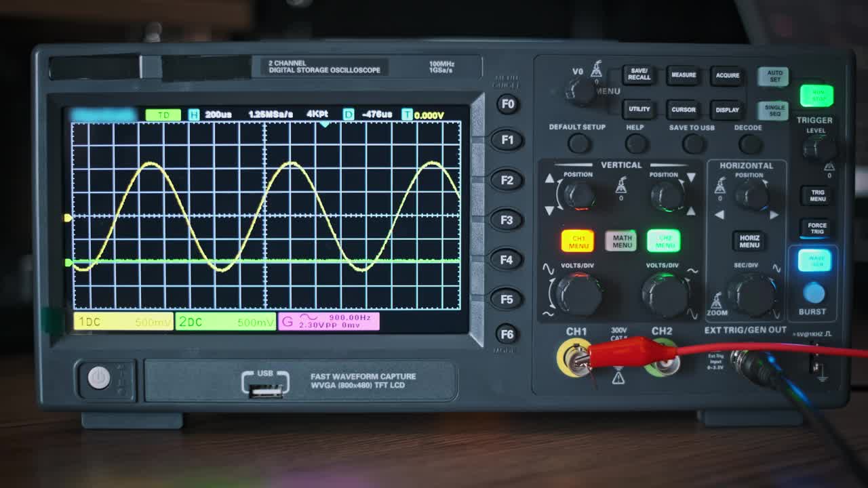Tap the AUTO SET button

[774, 76]
